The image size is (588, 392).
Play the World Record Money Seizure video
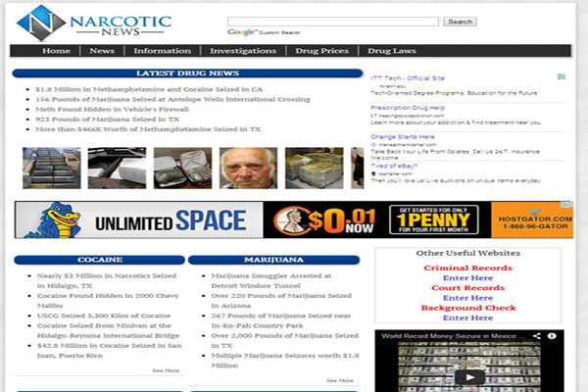pos(467,375)
